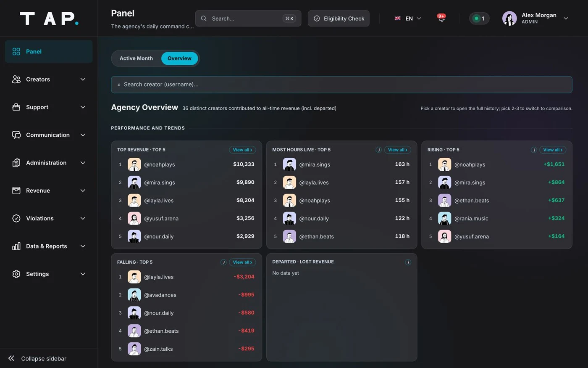Open notifications bell with 9+ badge
Viewport: 588px width, 368px height.
coord(441,18)
